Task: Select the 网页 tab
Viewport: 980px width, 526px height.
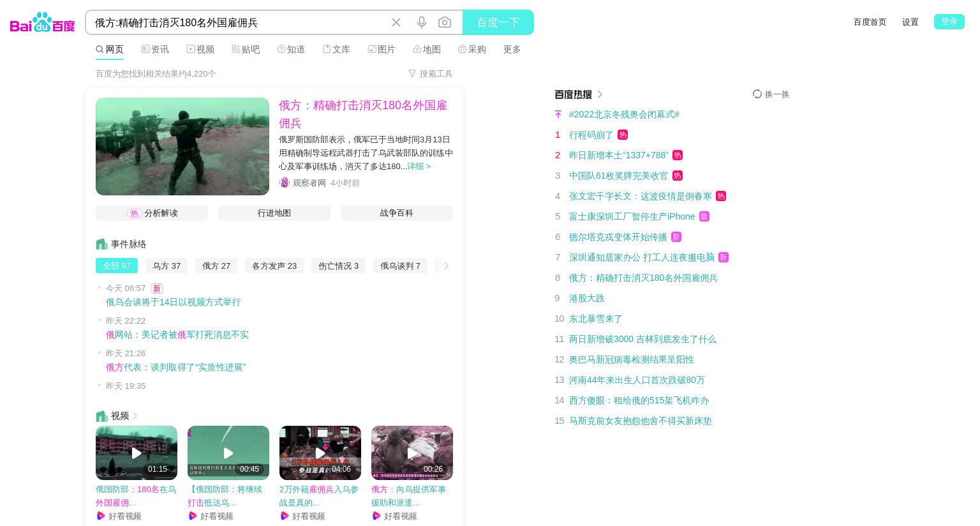Action: coord(110,49)
